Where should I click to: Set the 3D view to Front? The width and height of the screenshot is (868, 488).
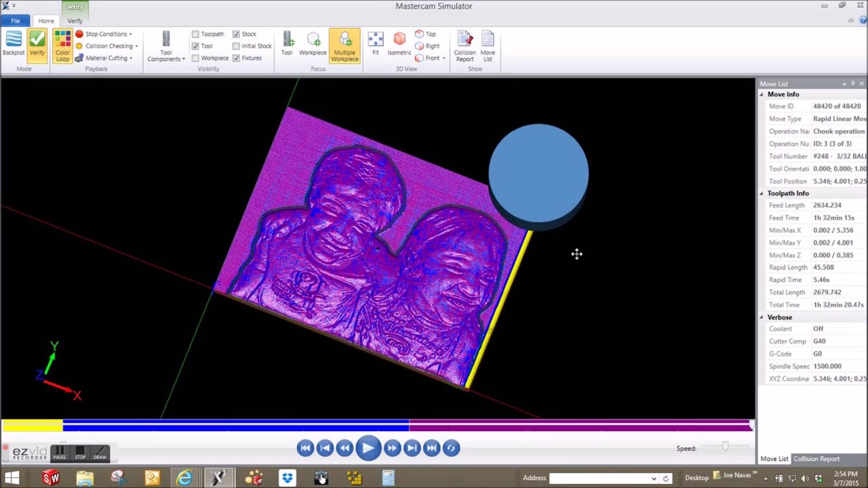point(427,58)
